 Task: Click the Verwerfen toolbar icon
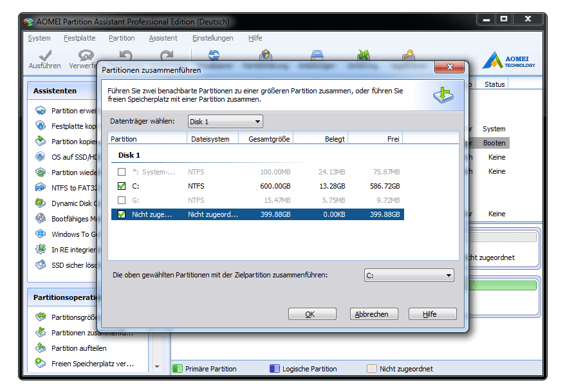pyautogui.click(x=86, y=55)
